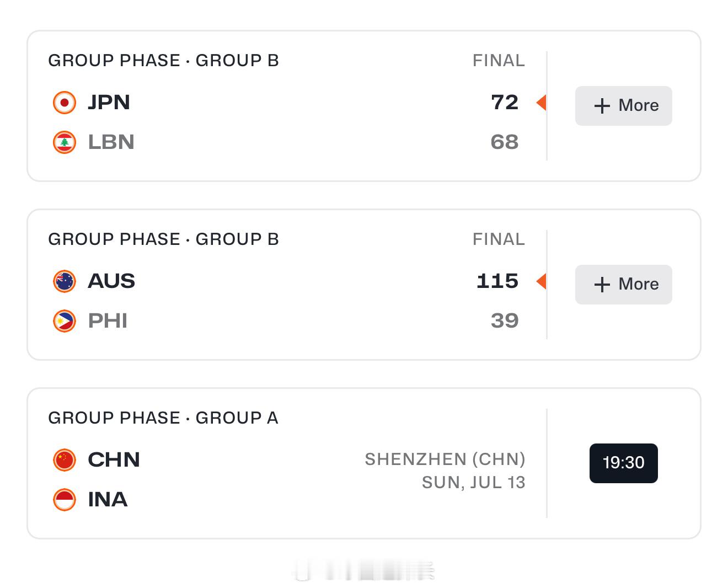Image resolution: width=728 pixels, height=588 pixels.
Task: Select the Philippines flag icon
Action: point(64,321)
